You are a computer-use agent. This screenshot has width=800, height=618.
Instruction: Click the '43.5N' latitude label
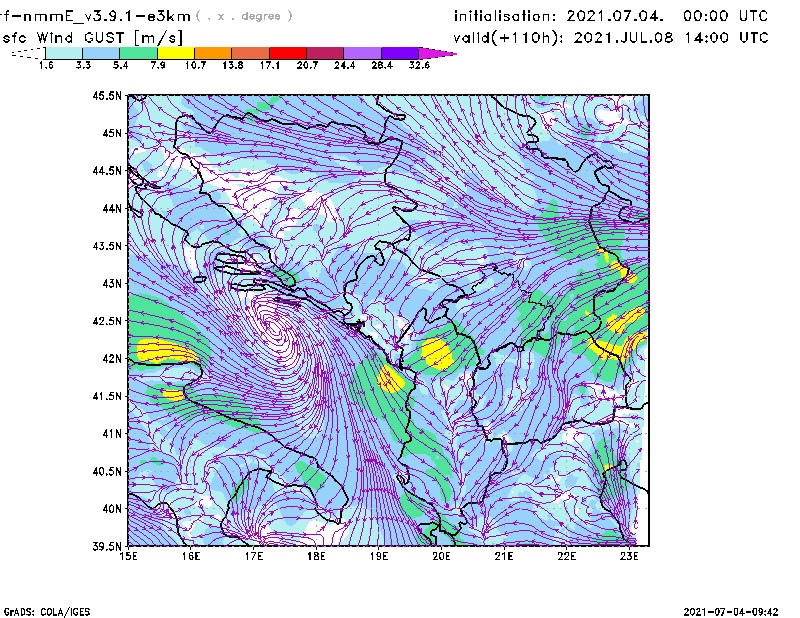107,246
